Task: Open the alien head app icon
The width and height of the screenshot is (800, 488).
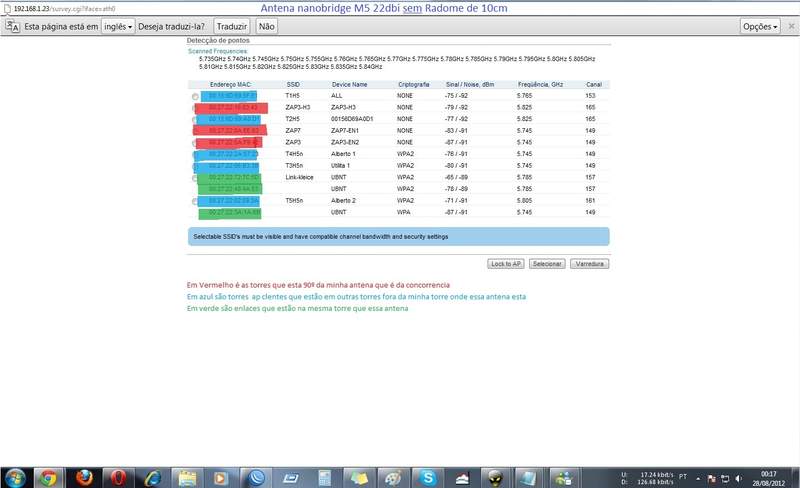Action: pyautogui.click(x=495, y=478)
